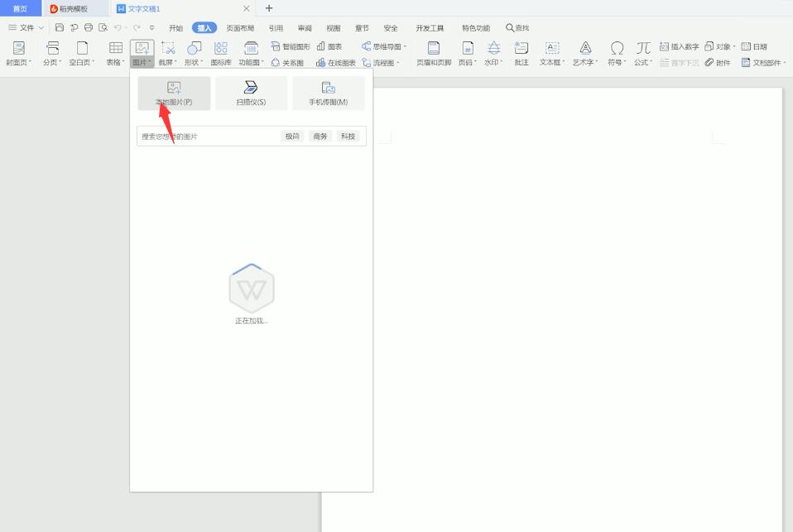This screenshot has height=532, width=793.
Task: Click the 页眉和页脚 header and footer icon
Action: 434,48
